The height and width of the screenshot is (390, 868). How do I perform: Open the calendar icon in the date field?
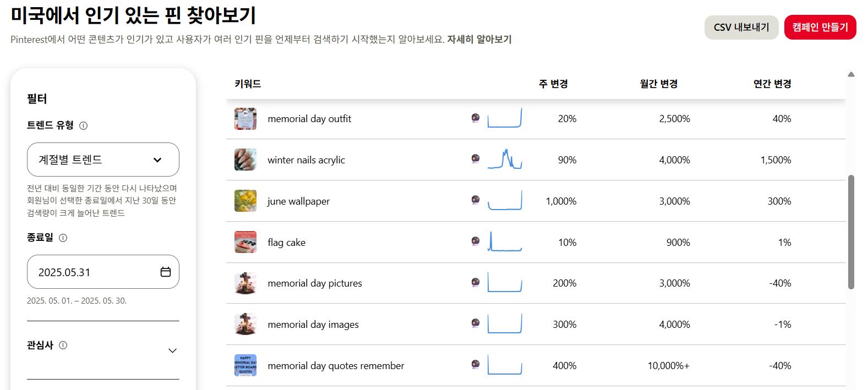(x=166, y=272)
